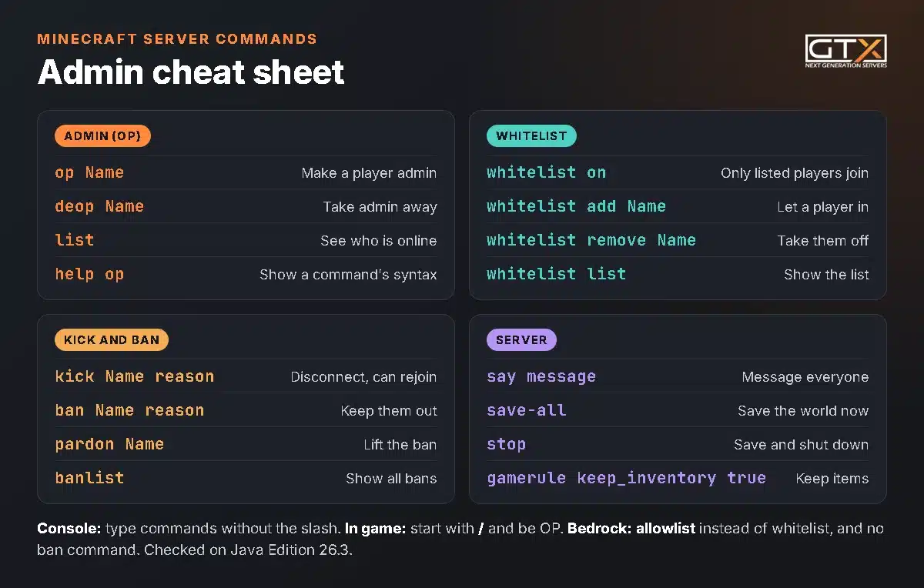The height and width of the screenshot is (588, 924).
Task: Click the 'banlist' command
Action: click(x=89, y=478)
